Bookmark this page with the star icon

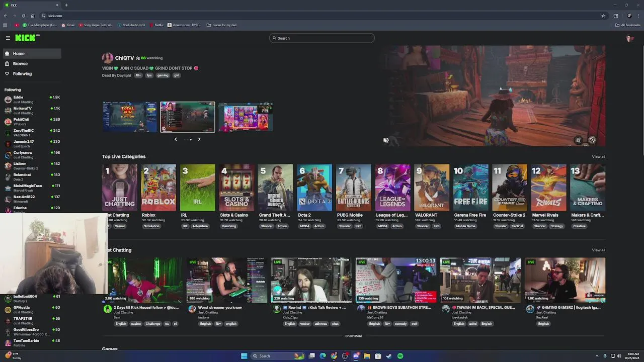[x=603, y=16]
